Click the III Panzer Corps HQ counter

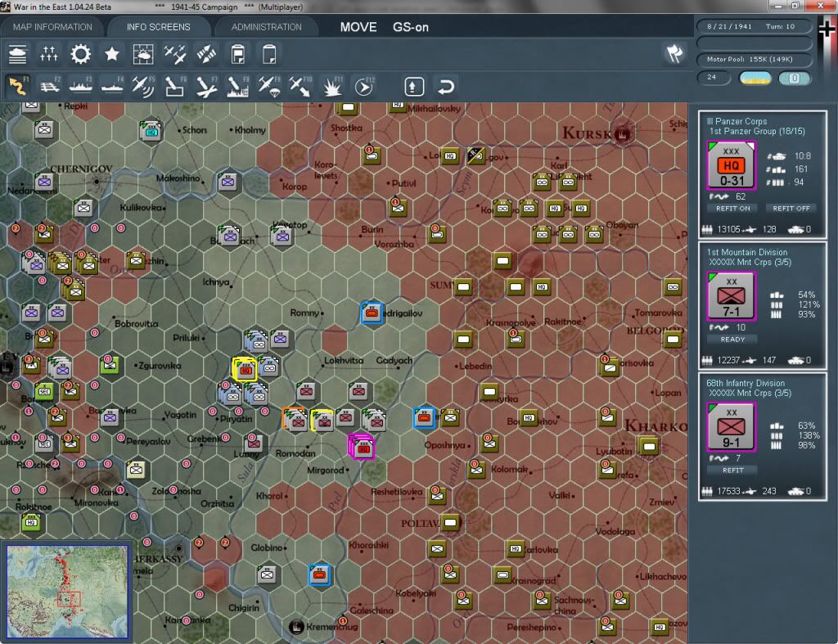coord(731,165)
